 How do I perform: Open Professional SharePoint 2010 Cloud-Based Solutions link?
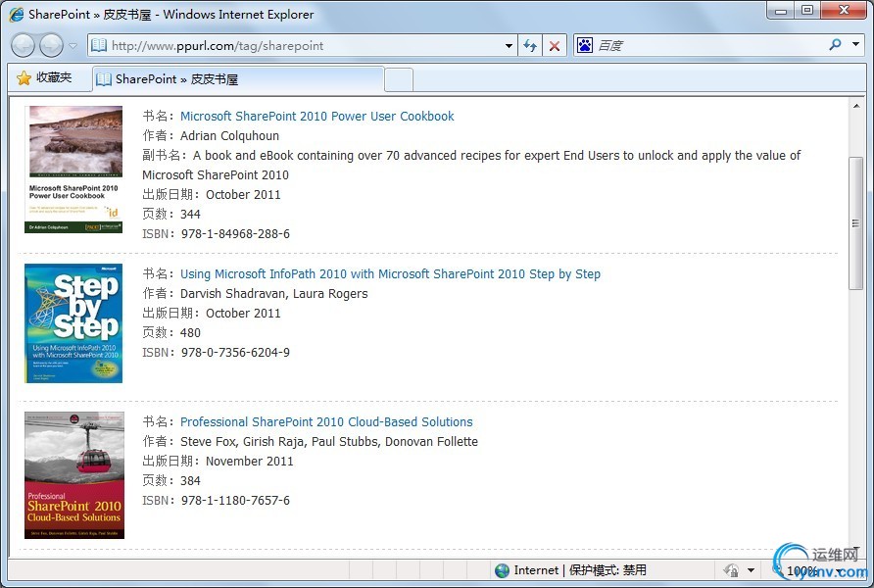pyautogui.click(x=326, y=422)
